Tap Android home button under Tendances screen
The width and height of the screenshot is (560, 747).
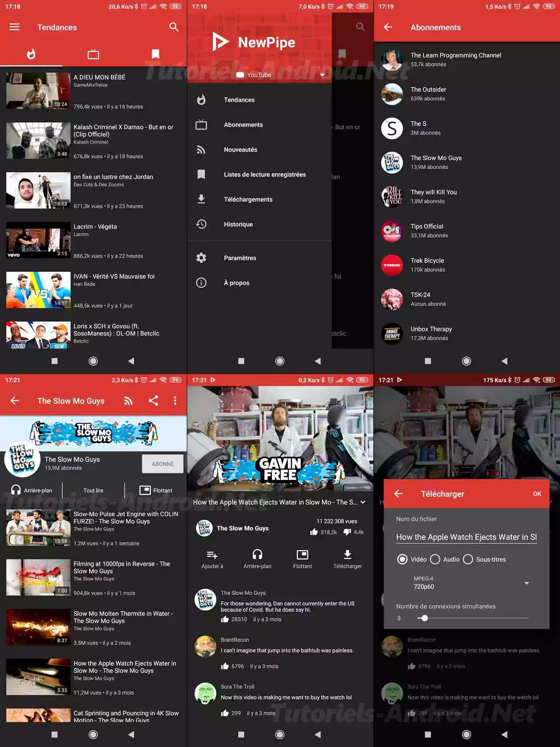click(93, 361)
